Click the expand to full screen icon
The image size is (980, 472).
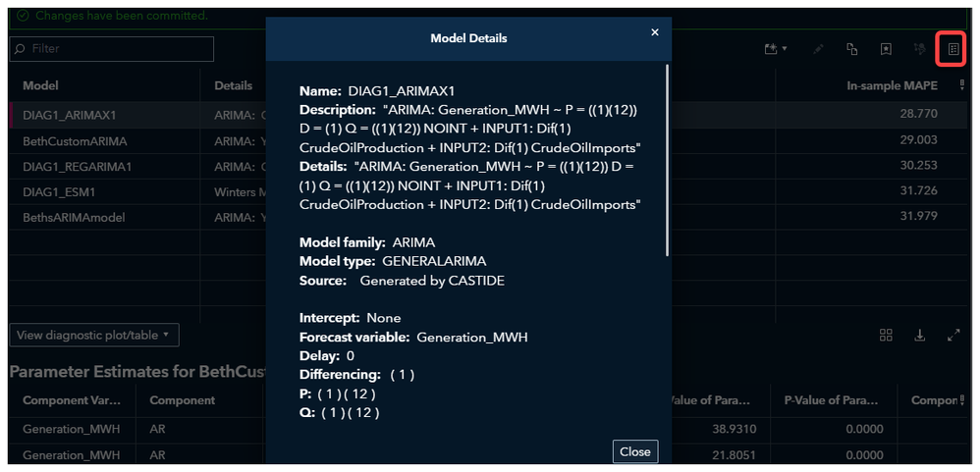pyautogui.click(x=953, y=335)
